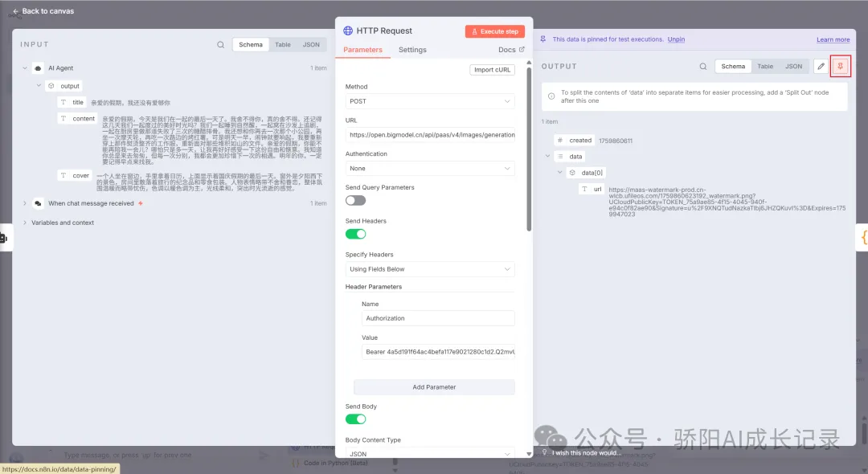Select Table view in OUTPUT panel
868x474 pixels.
765,67
